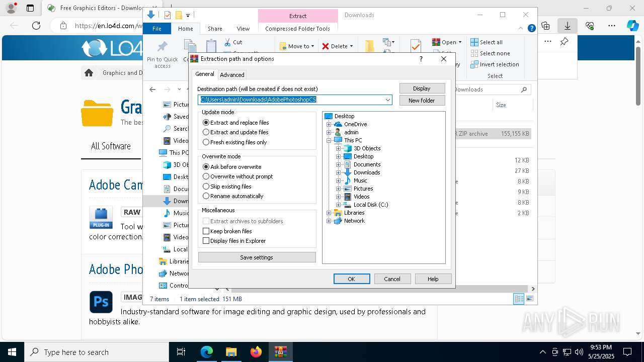
Task: Click the New folder button
Action: click(422, 101)
